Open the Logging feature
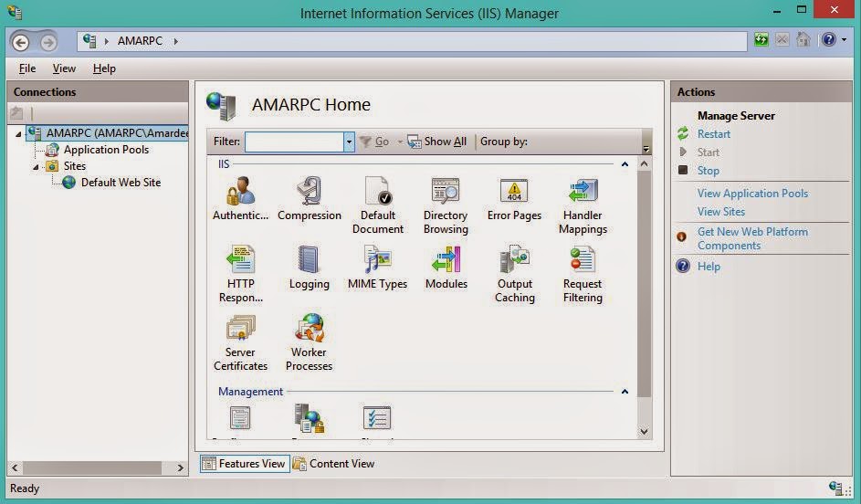 (310, 267)
